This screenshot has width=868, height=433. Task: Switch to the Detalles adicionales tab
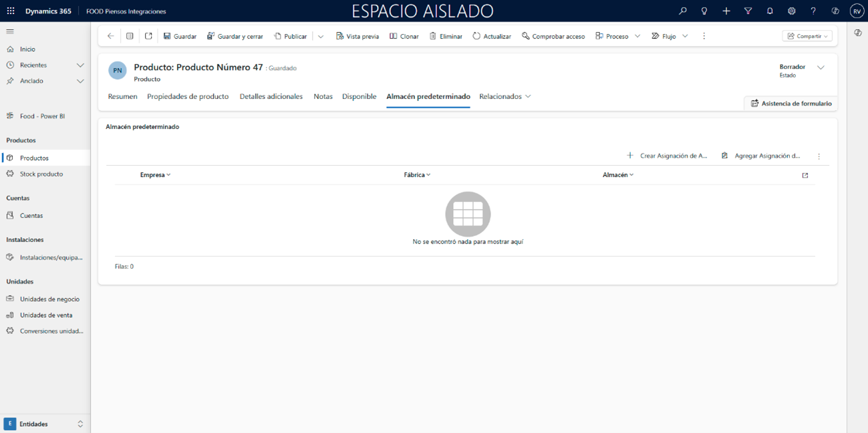tap(271, 96)
